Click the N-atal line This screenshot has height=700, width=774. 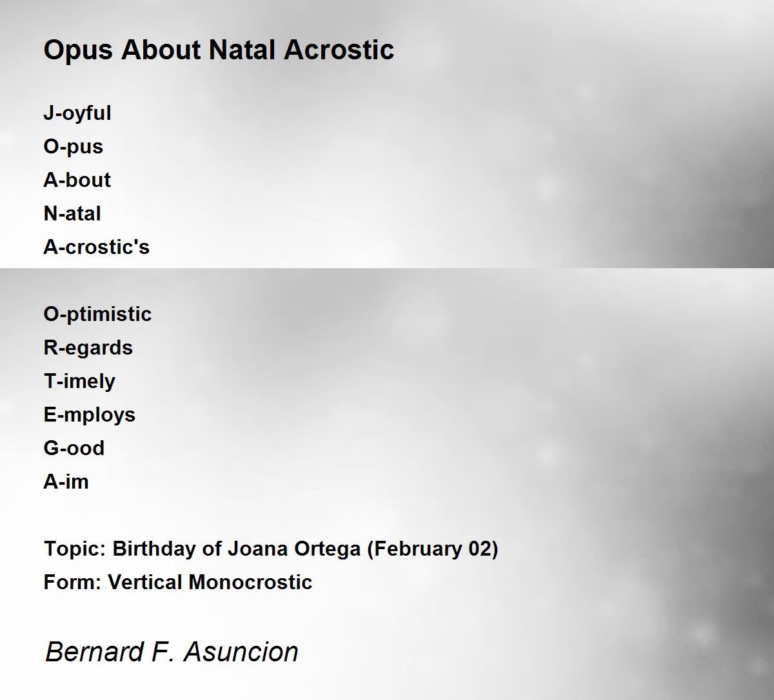click(x=72, y=213)
